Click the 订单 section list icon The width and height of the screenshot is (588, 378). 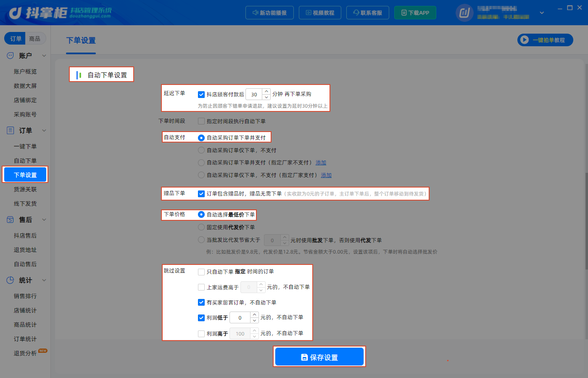[11, 130]
